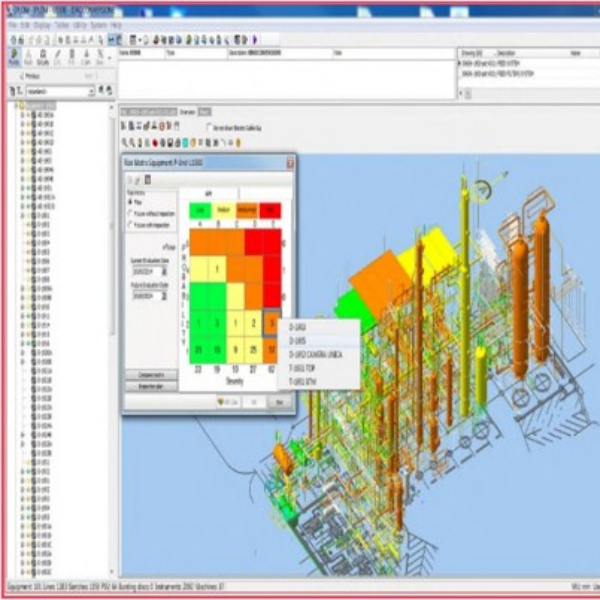Viewport: 600px width, 600px height.
Task: Click the calculator icon in Risk Matrix dialog
Action: 147,178
